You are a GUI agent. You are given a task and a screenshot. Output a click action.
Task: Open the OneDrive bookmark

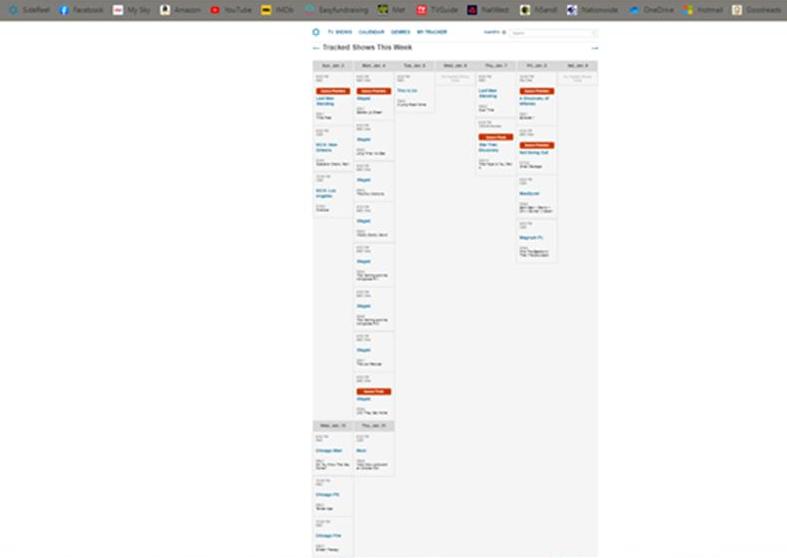(x=651, y=10)
